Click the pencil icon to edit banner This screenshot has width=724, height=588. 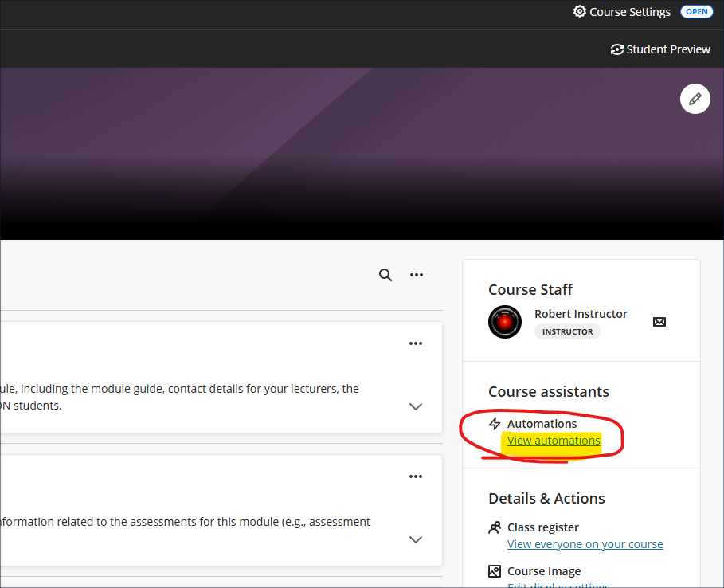(695, 99)
